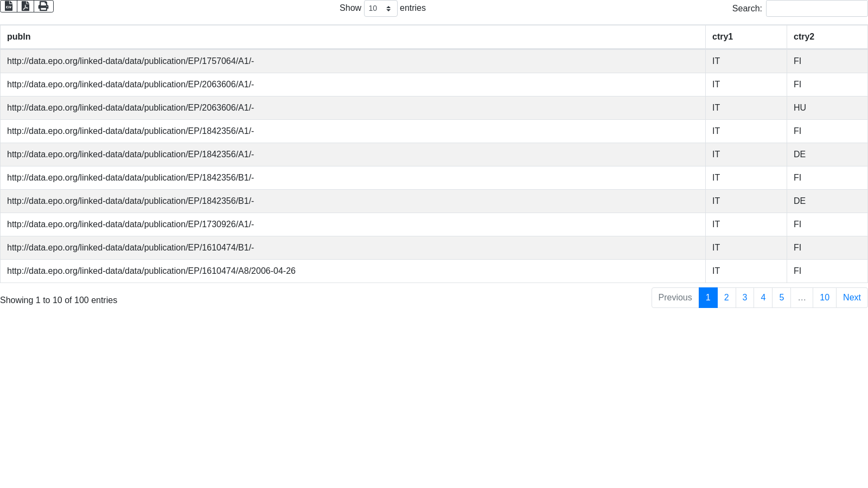Open the Show entries count dropdown
Viewport: 868px width, 488px height.
pyautogui.click(x=380, y=9)
